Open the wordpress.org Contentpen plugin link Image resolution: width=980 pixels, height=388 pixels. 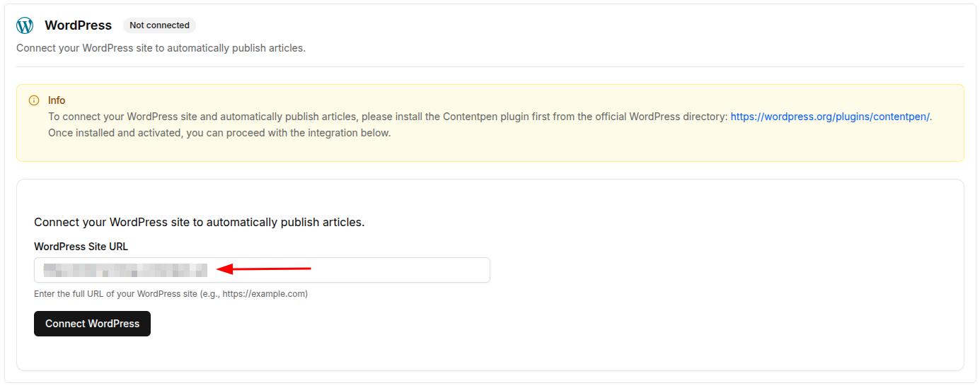coord(831,117)
